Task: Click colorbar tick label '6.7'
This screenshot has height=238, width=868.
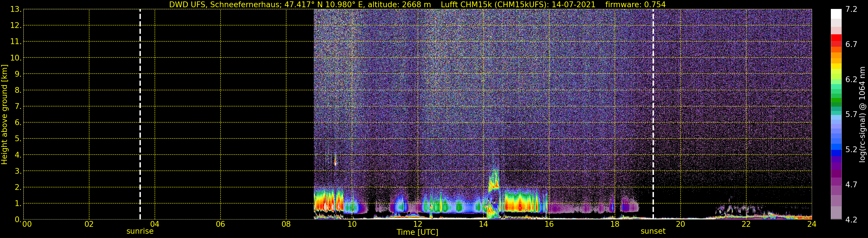Action: [x=851, y=44]
